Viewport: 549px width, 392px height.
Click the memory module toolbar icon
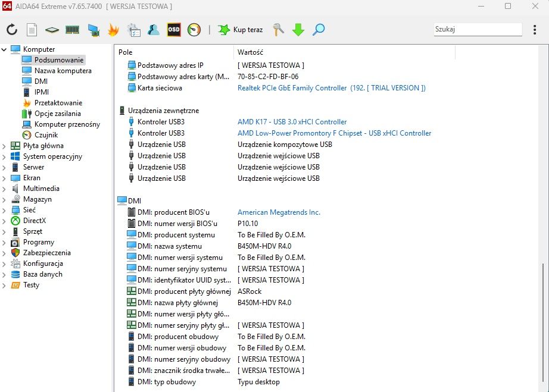(x=73, y=30)
